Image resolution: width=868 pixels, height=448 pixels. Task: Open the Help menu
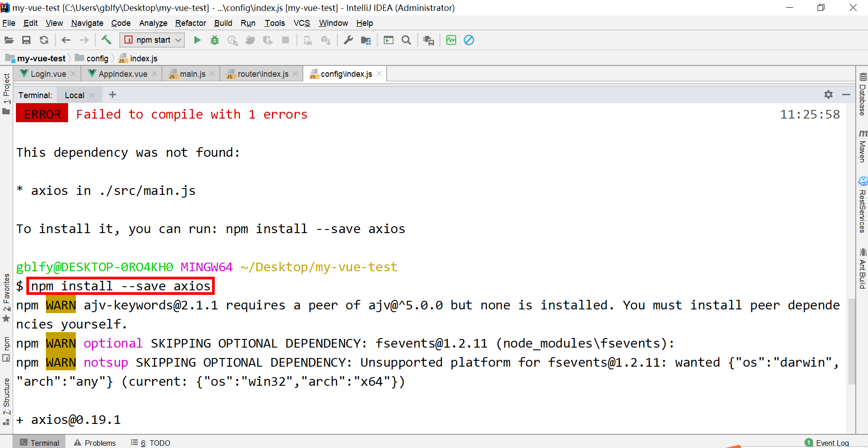point(365,23)
